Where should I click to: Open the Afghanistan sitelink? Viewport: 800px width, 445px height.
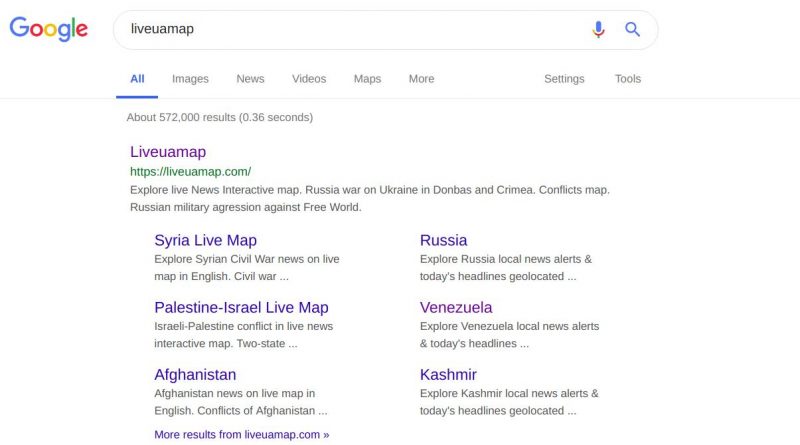195,375
